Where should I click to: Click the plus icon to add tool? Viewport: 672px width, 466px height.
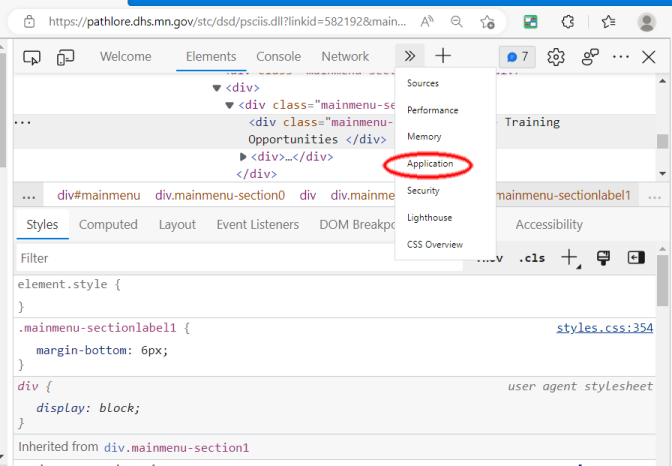coord(443,56)
